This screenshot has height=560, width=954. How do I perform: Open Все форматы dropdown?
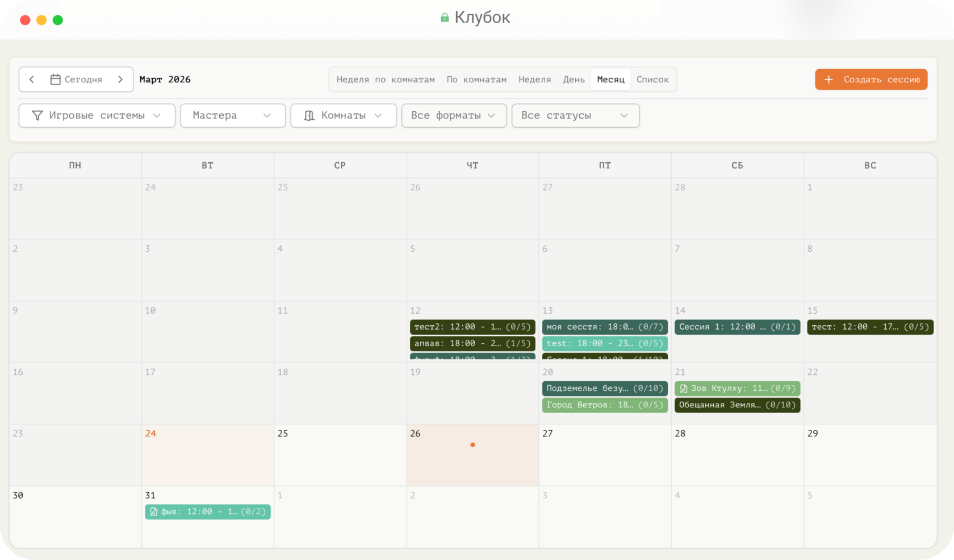click(x=454, y=116)
